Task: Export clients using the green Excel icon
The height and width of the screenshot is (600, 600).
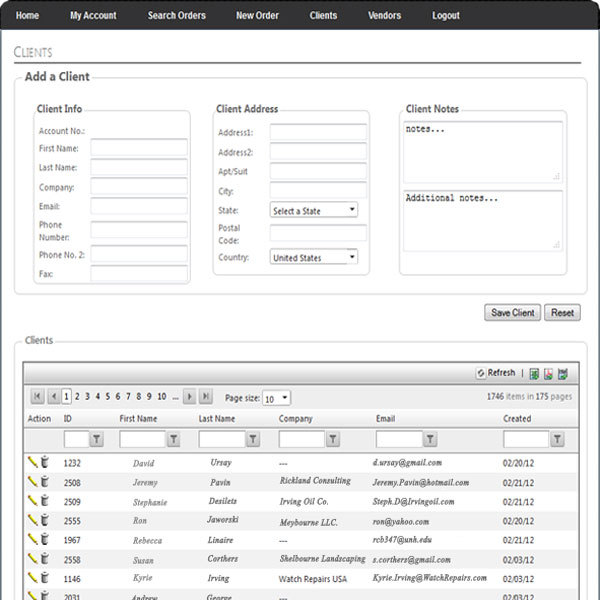Action: tap(534, 374)
